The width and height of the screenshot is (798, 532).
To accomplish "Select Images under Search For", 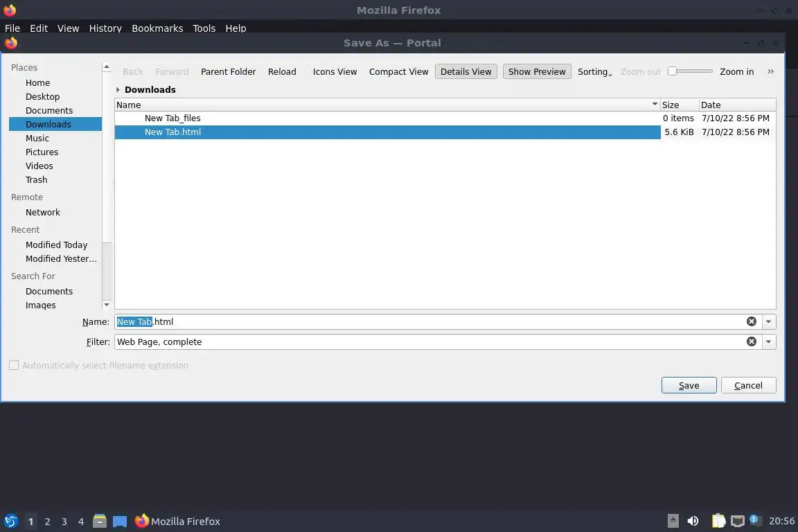I will pyautogui.click(x=55, y=305).
